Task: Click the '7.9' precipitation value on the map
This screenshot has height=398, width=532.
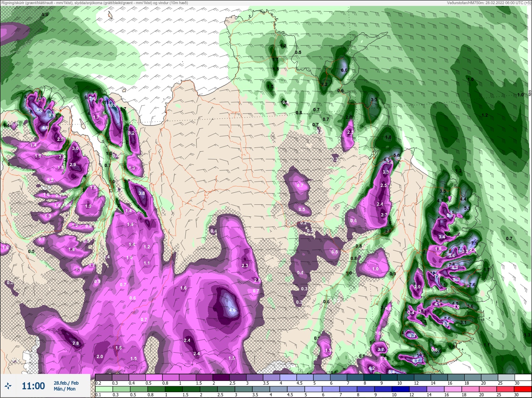Action: pos(474,243)
